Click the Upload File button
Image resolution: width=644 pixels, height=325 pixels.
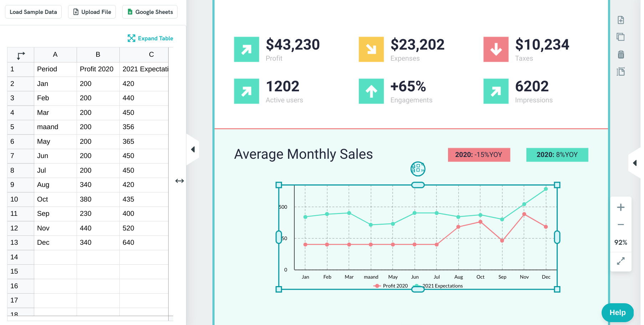coord(92,12)
